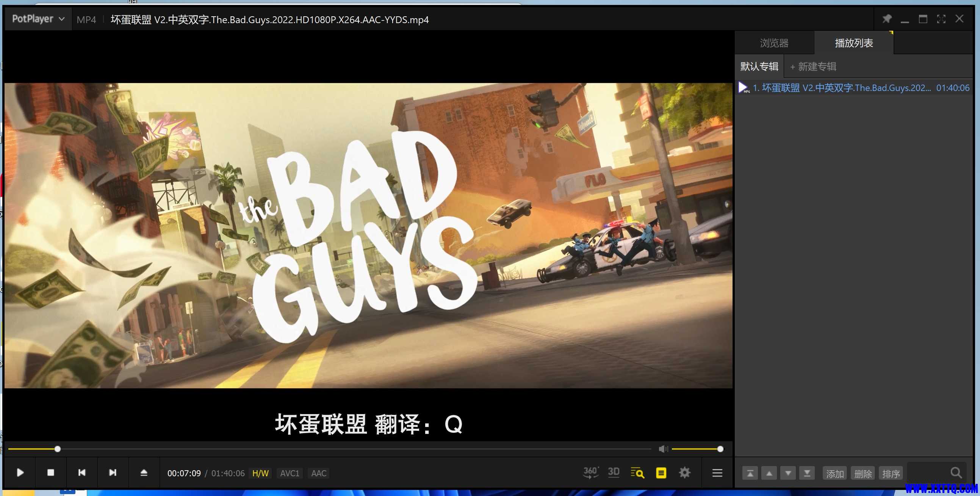This screenshot has width=980, height=496.
Task: Open the hamburger main menu
Action: click(717, 473)
